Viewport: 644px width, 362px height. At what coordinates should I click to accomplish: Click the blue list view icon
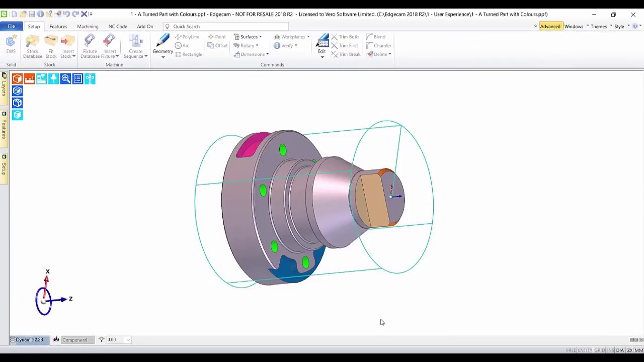[77, 78]
